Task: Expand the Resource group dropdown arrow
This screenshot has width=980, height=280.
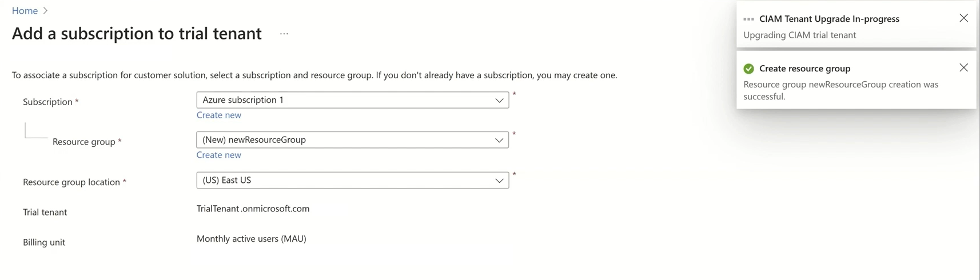Action: coord(499,140)
